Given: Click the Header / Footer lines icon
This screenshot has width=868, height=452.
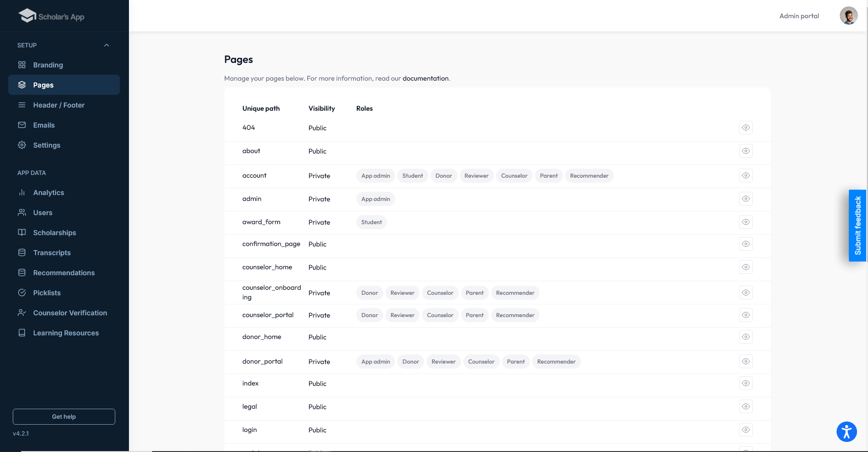Looking at the screenshot, I should pyautogui.click(x=22, y=105).
